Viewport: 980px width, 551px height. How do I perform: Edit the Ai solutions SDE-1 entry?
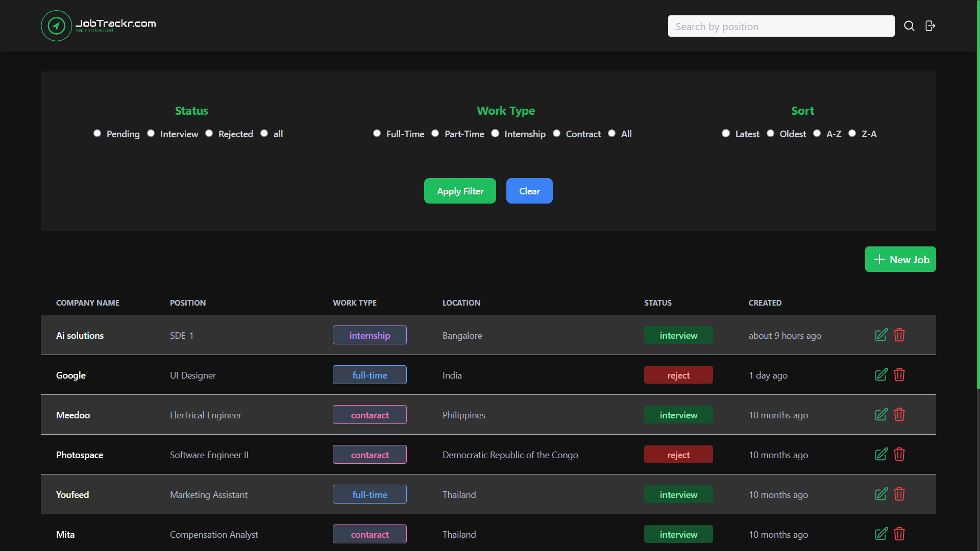click(x=881, y=335)
